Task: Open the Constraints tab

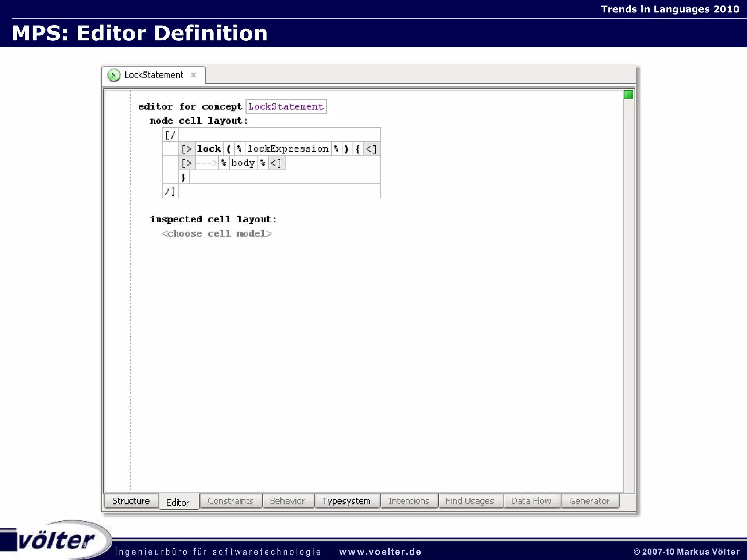Action: pyautogui.click(x=231, y=501)
